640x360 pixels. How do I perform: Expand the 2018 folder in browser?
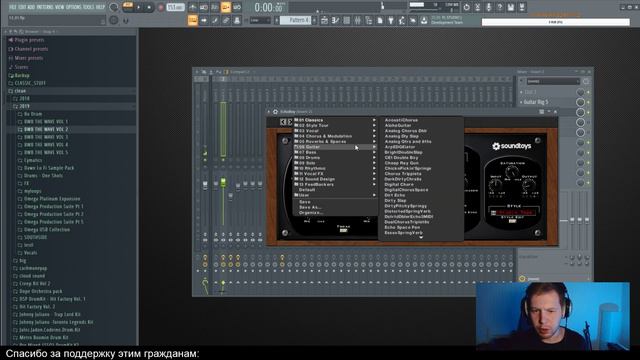point(24,98)
